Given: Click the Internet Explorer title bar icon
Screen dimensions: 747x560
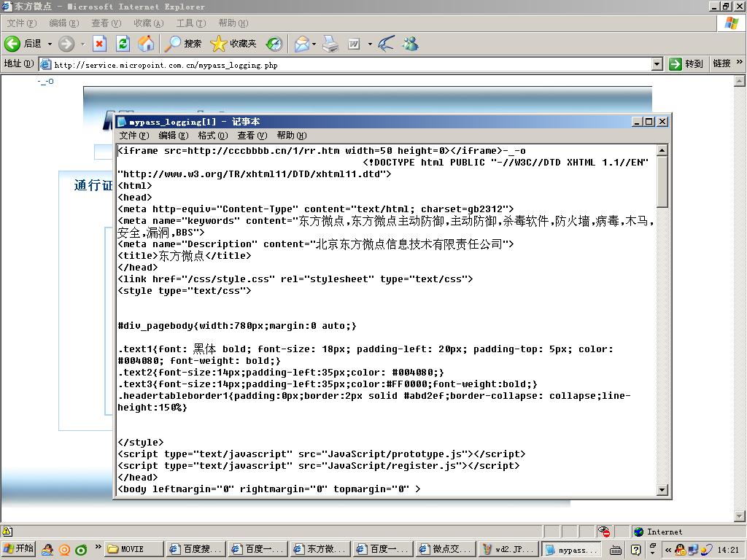Looking at the screenshot, I should [7, 6].
